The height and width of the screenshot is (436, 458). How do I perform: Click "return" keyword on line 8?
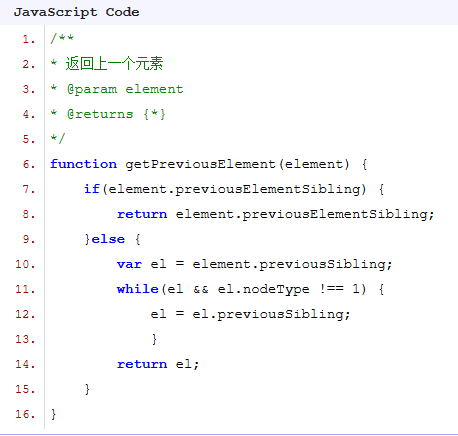pos(142,214)
